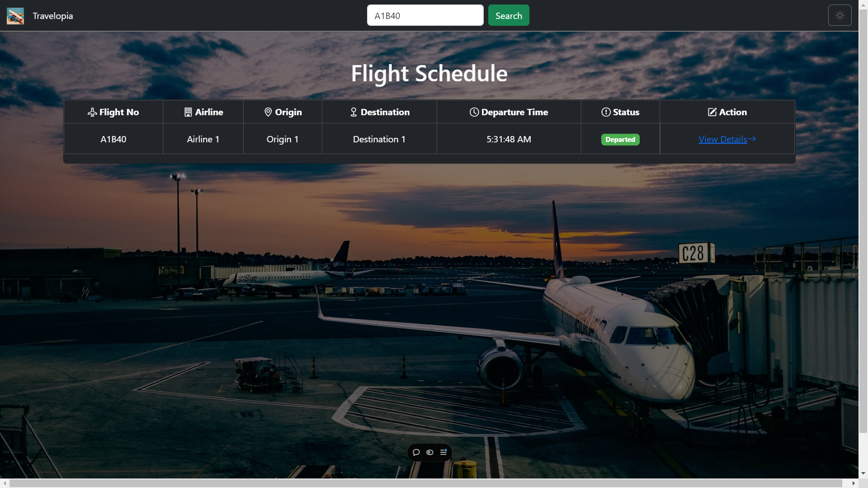
Task: Click the pin icon beside Destination header
Action: (x=354, y=112)
